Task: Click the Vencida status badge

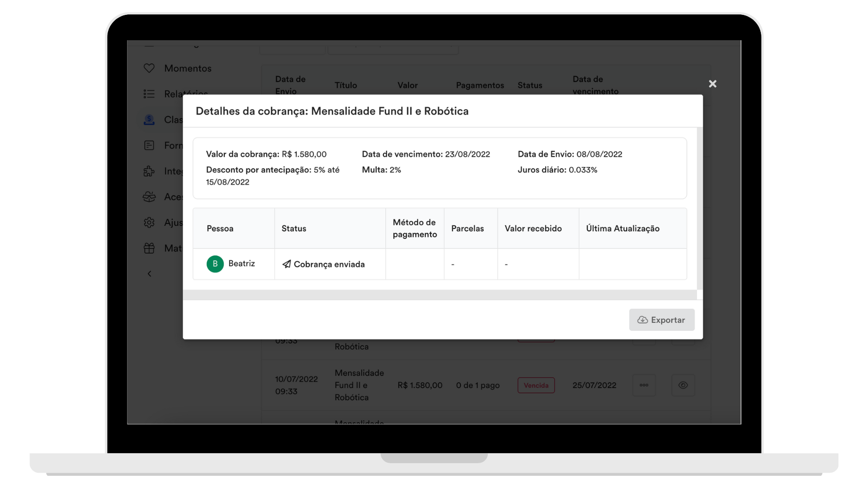Action: coord(536,385)
